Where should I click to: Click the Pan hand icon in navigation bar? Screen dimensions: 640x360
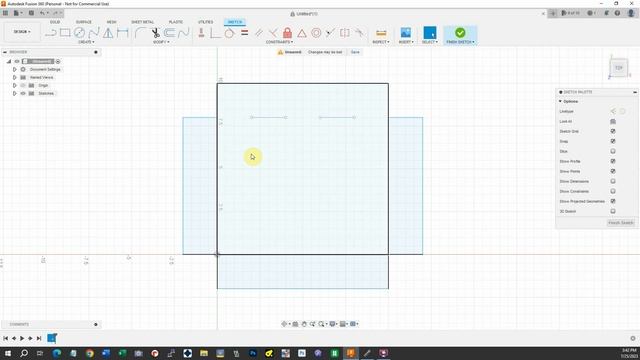click(304, 324)
